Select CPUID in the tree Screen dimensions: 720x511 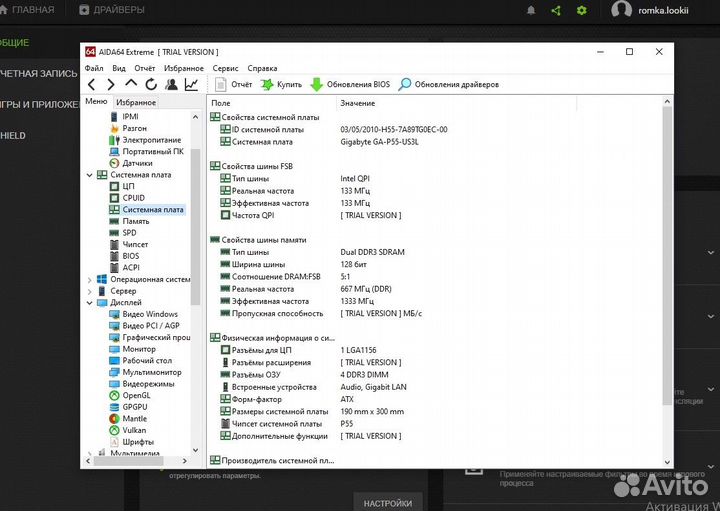(x=133, y=198)
